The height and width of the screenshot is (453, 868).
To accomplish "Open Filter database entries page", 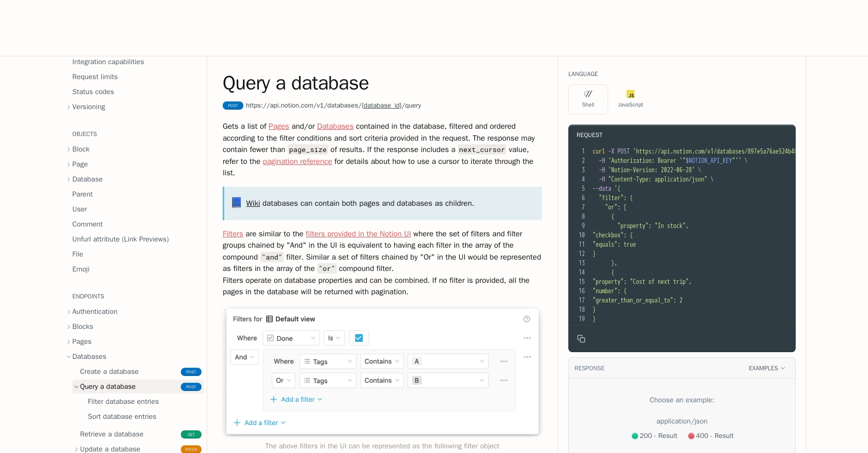I will click(x=123, y=402).
